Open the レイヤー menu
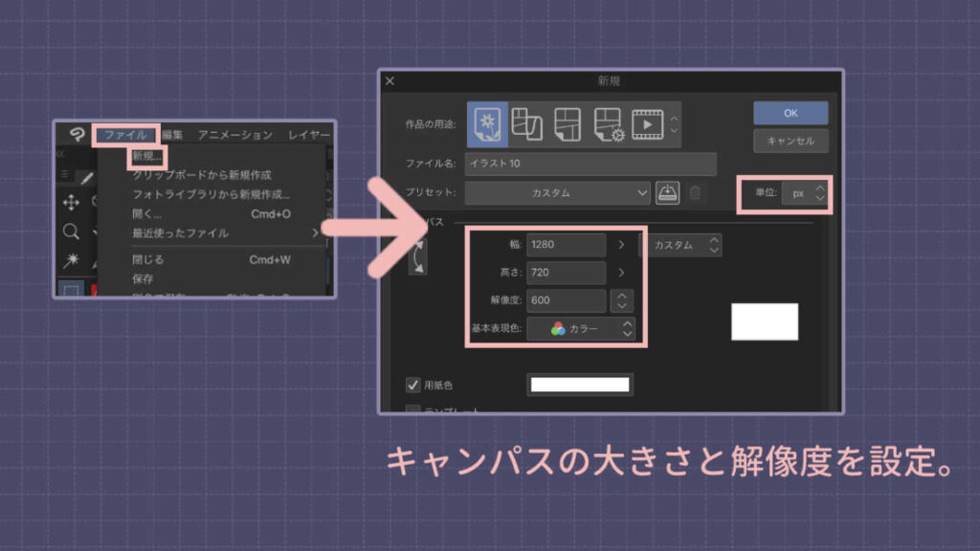Screen dimensions: 980x551 309,134
